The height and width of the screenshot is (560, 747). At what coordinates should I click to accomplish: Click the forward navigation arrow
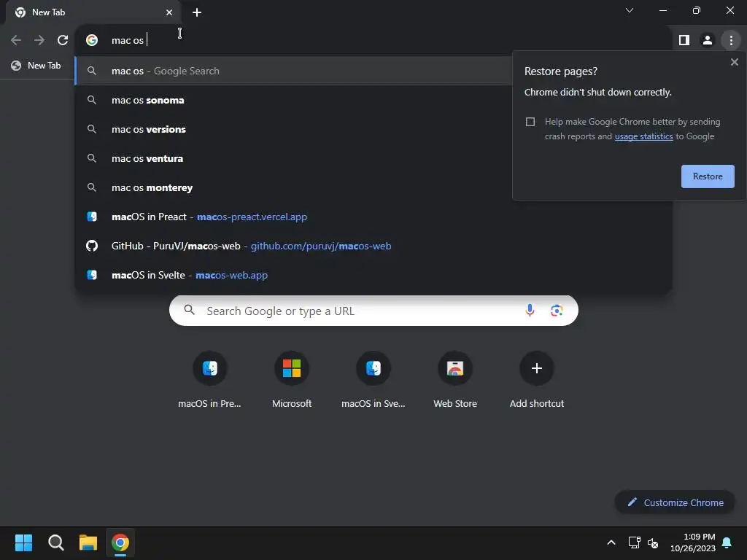pyautogui.click(x=39, y=40)
